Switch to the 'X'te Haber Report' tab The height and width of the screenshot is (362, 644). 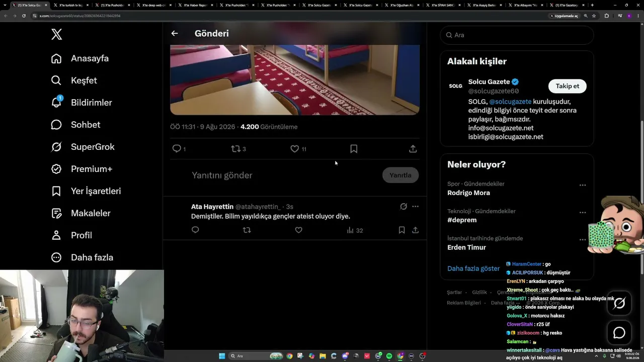196,5
